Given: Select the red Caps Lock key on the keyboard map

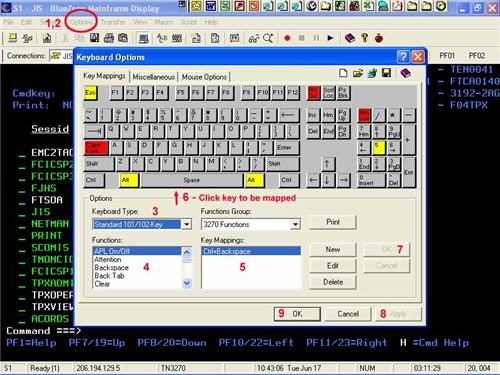Looking at the screenshot, I should [x=96, y=148].
